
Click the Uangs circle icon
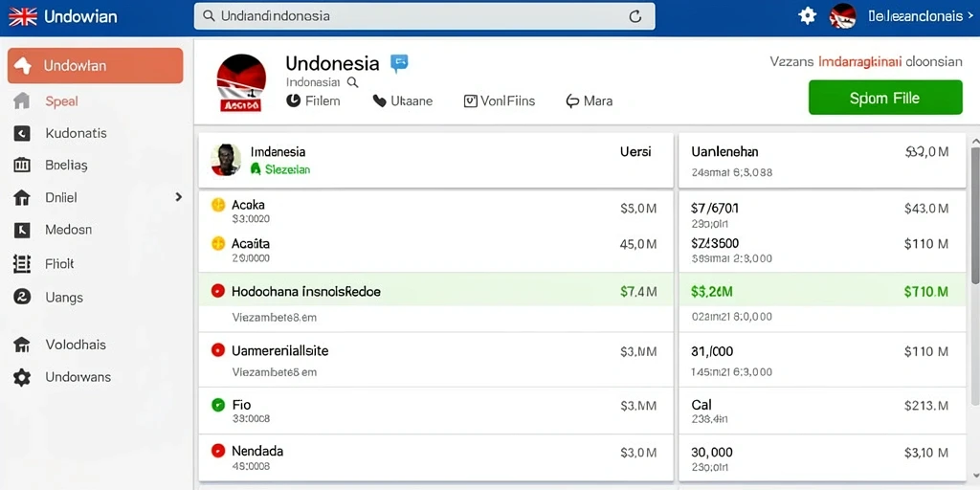click(x=22, y=297)
